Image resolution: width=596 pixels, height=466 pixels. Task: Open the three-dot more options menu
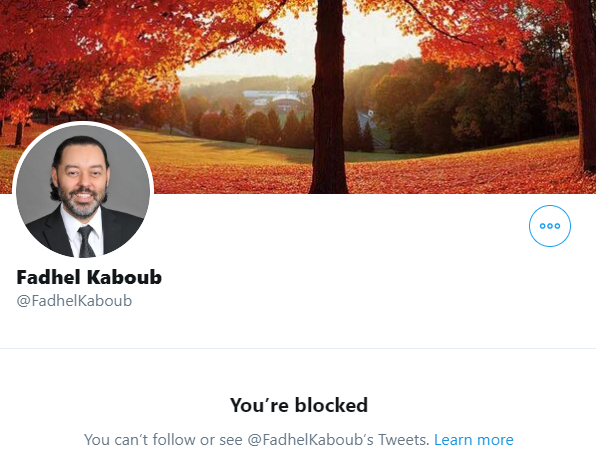point(550,226)
